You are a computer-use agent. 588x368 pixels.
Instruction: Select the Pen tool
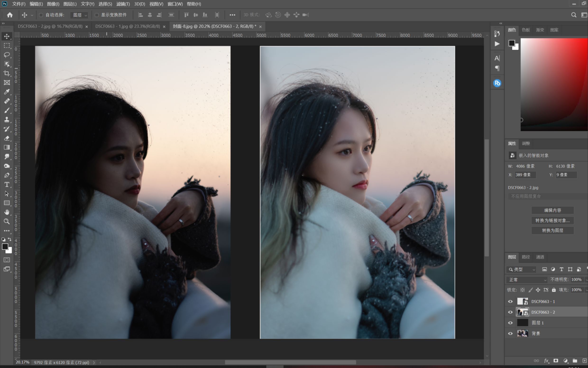(7, 175)
